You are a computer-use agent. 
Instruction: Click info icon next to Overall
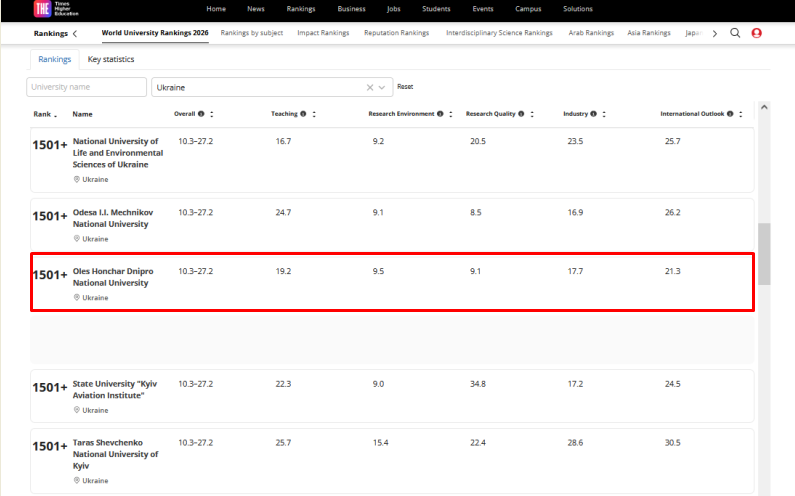pos(202,114)
